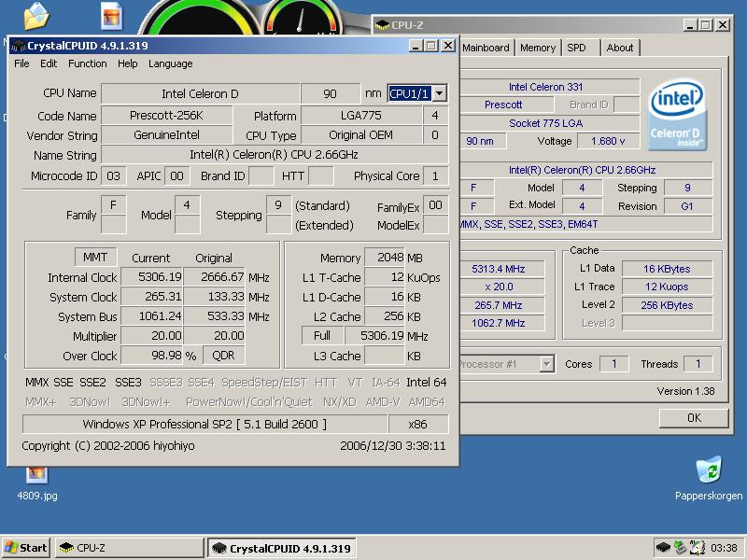Switch to the SPD tab in CPU-Z

point(576,48)
